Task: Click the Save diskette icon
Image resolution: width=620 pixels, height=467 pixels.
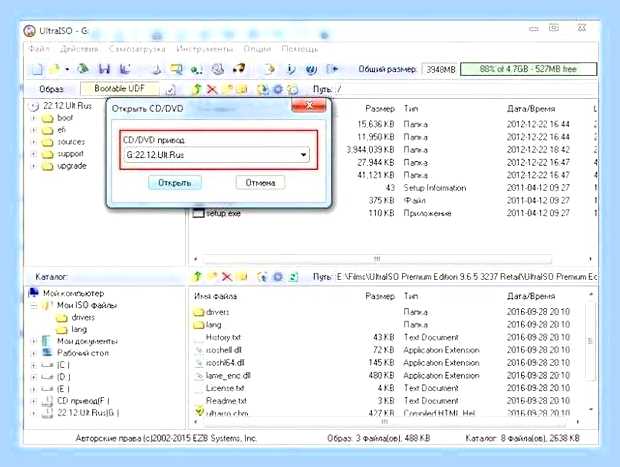Action: 104,69
